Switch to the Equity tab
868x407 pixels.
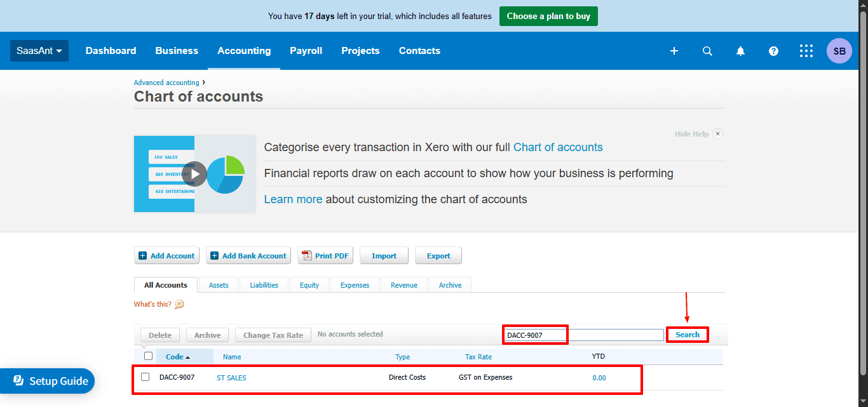click(x=309, y=285)
